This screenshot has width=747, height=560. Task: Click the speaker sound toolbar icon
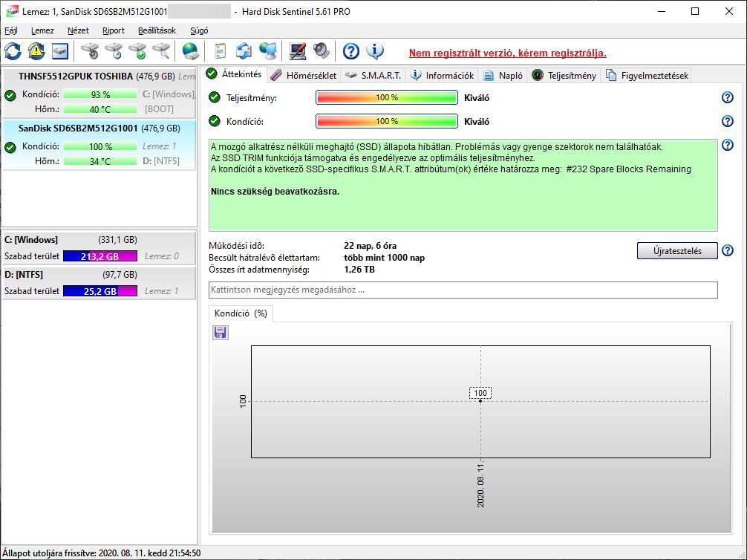coord(321,51)
